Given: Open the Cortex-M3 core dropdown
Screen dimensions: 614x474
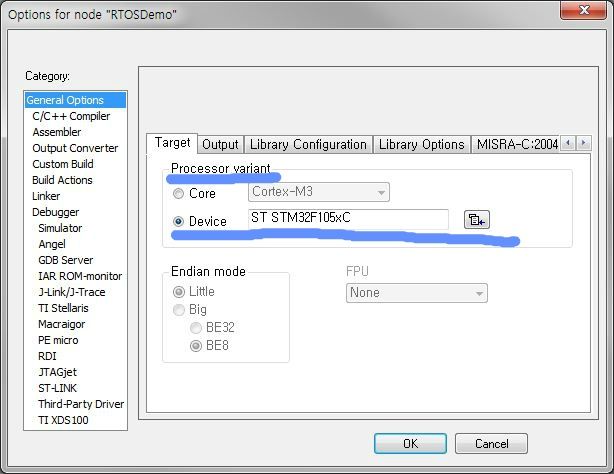Looking at the screenshot, I should point(319,192).
